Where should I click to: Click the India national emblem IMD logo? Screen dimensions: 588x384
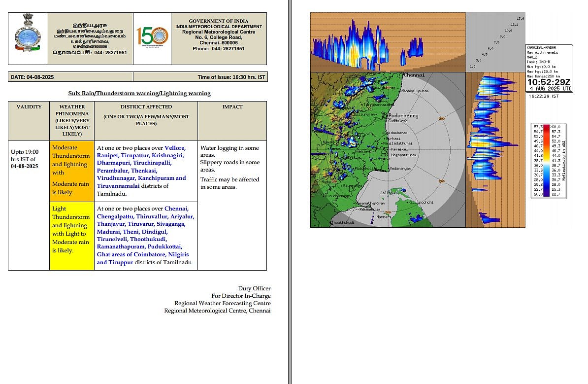point(28,34)
